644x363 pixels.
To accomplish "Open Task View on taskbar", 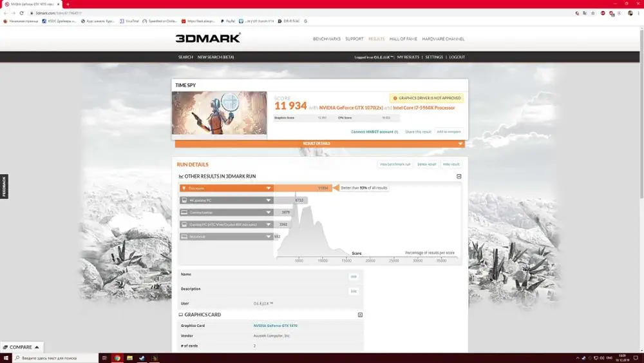I will coord(105,358).
